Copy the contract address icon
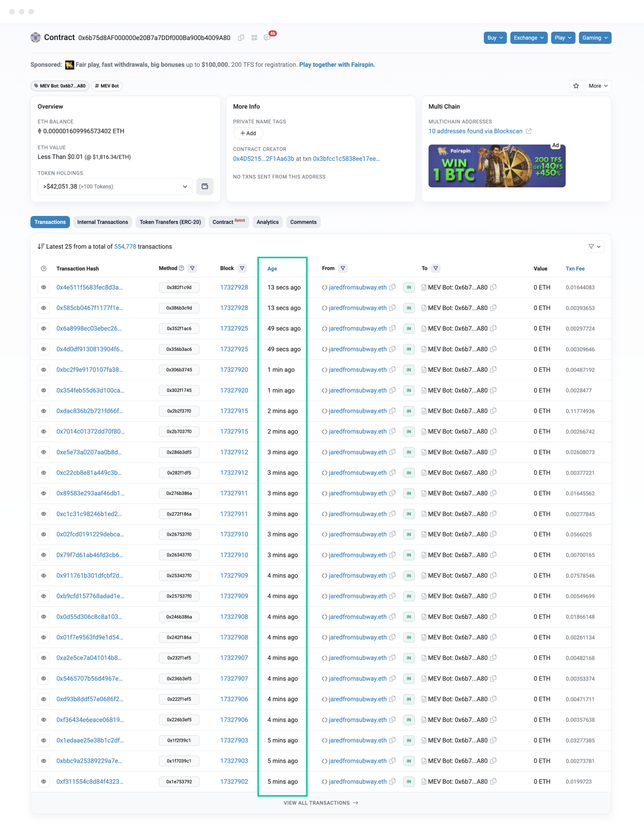644x827 pixels. [x=241, y=38]
